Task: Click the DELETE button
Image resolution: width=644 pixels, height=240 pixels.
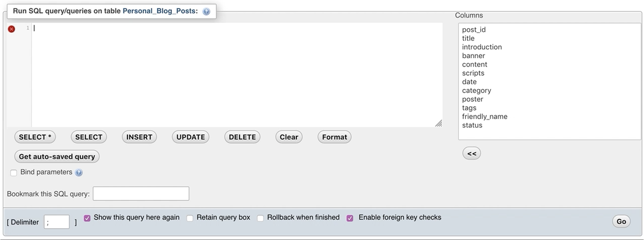Action: point(242,137)
